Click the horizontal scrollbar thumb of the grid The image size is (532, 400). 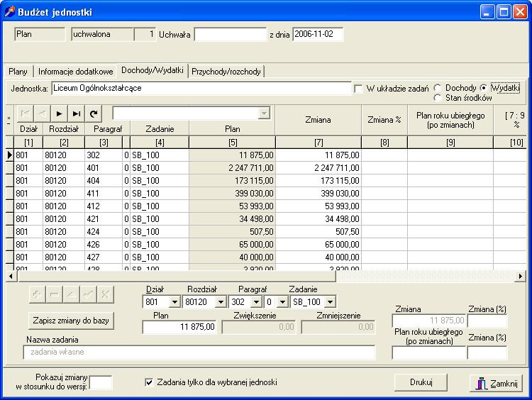coord(177,276)
